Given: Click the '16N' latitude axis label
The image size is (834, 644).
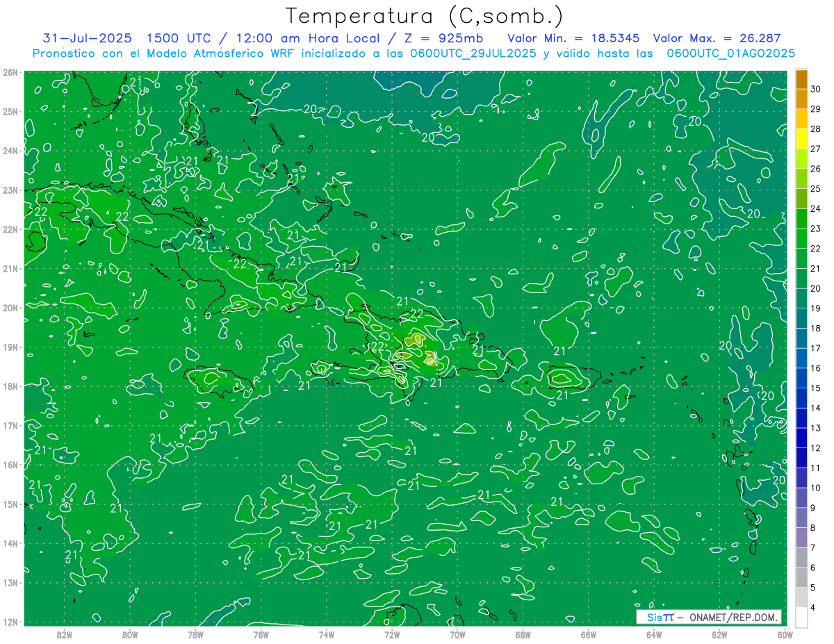Looking at the screenshot, I should coord(10,465).
